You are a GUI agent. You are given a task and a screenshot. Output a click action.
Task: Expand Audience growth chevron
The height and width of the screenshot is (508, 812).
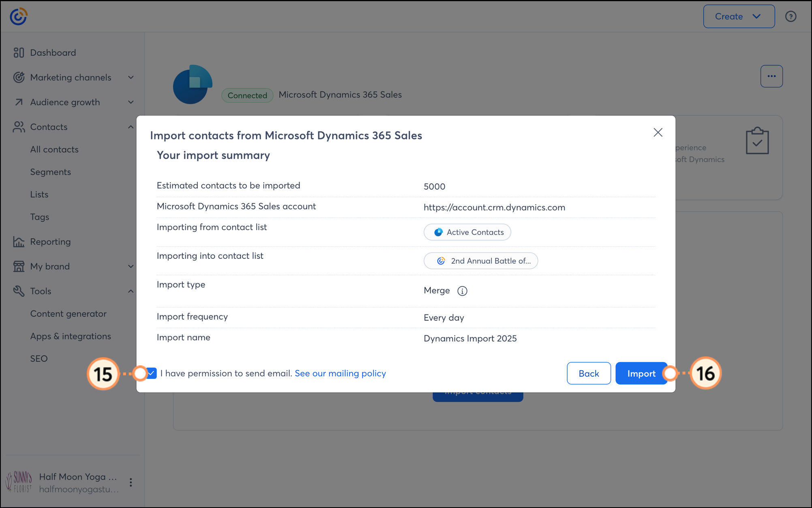pos(131,102)
